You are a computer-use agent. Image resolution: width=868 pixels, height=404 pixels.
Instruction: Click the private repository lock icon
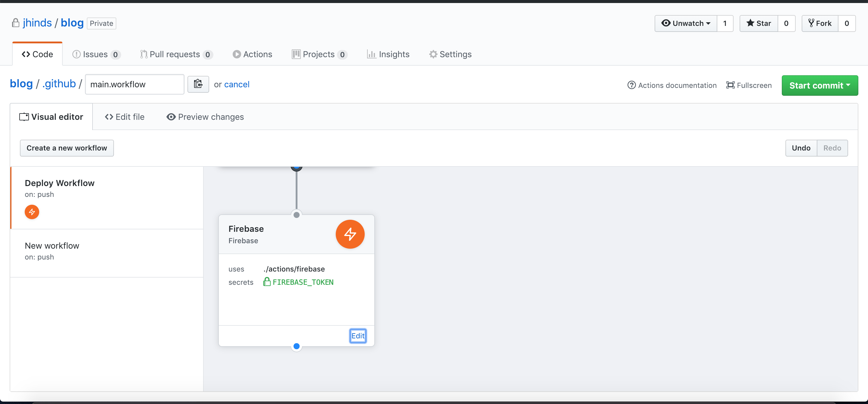click(x=15, y=23)
